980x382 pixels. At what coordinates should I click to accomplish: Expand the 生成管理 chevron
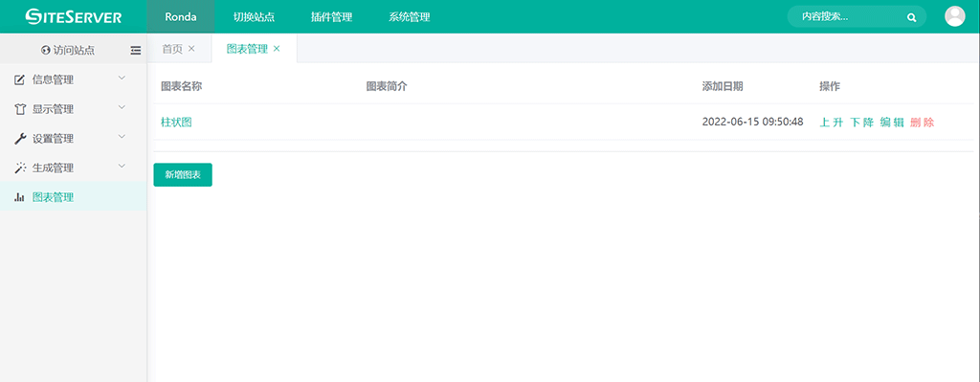[122, 166]
